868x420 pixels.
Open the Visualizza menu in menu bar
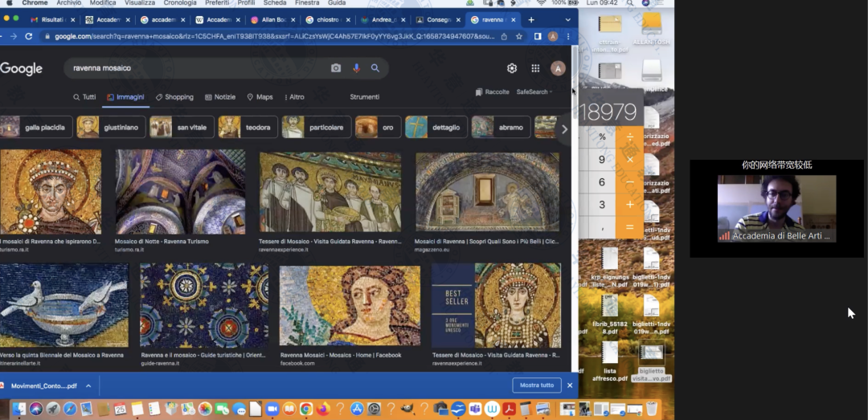(140, 2)
